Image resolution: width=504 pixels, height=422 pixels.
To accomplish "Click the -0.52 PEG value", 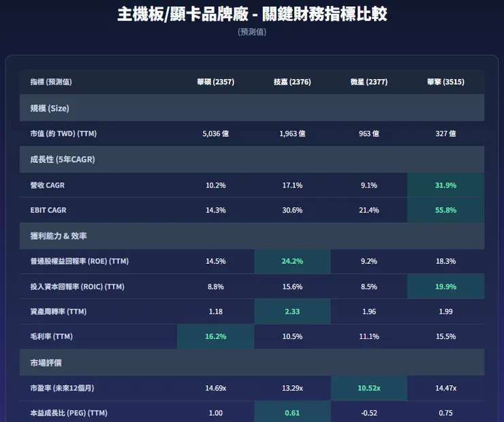I will pyautogui.click(x=369, y=413).
